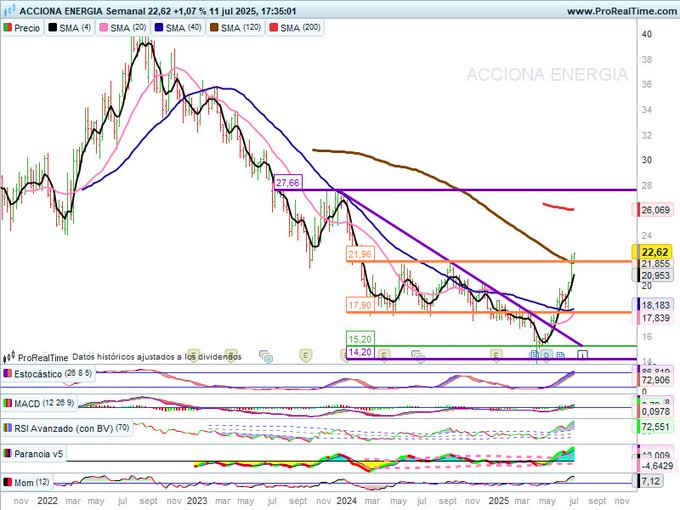Click 'Datos históricos ajustados a los dividendos' text
Screen dimensions: 680x510
tap(157, 357)
